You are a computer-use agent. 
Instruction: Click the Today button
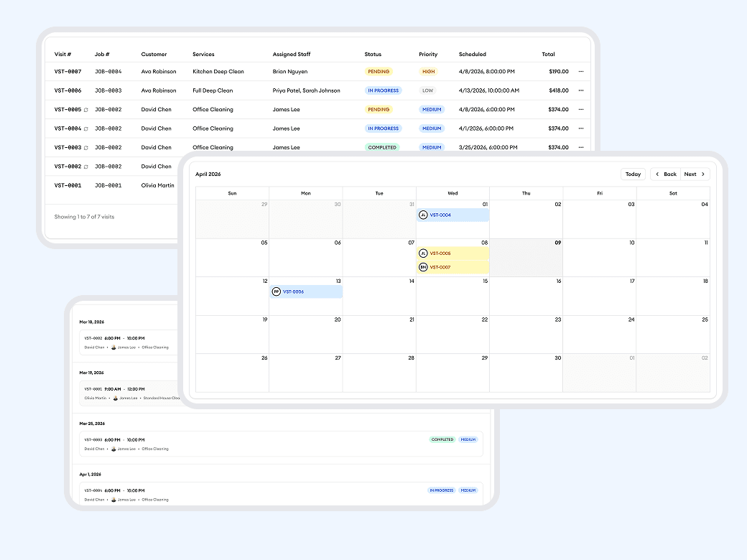633,174
